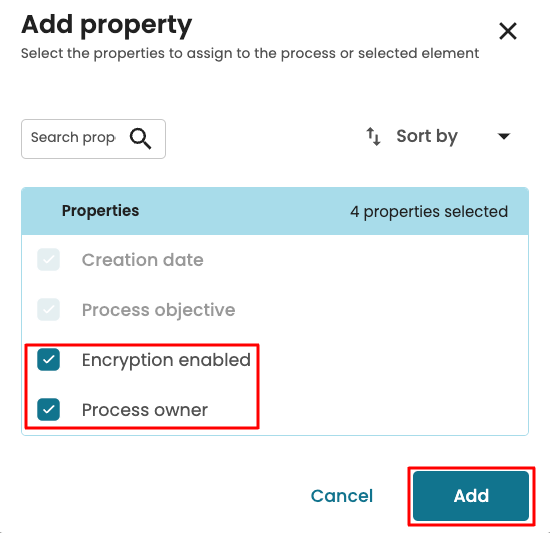
Task: Click the up-down sort arrows icon
Action: click(373, 136)
